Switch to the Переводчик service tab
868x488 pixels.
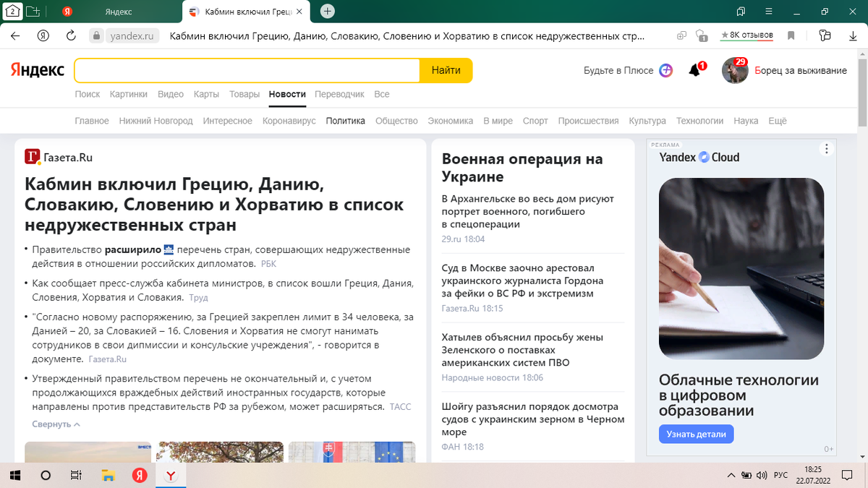[340, 94]
